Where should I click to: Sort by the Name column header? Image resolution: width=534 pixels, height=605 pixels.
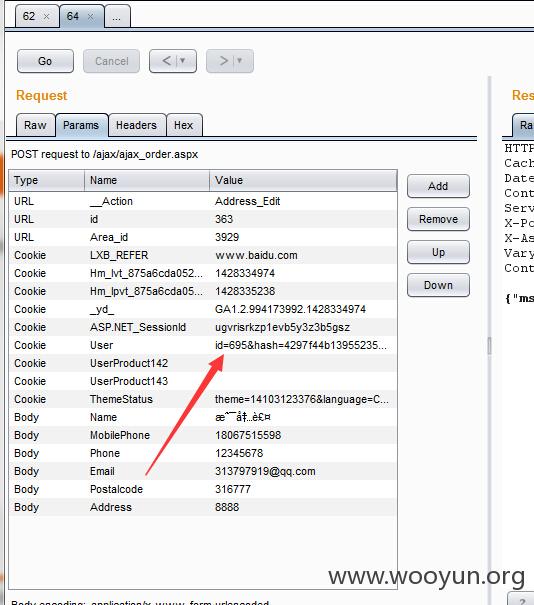point(147,180)
